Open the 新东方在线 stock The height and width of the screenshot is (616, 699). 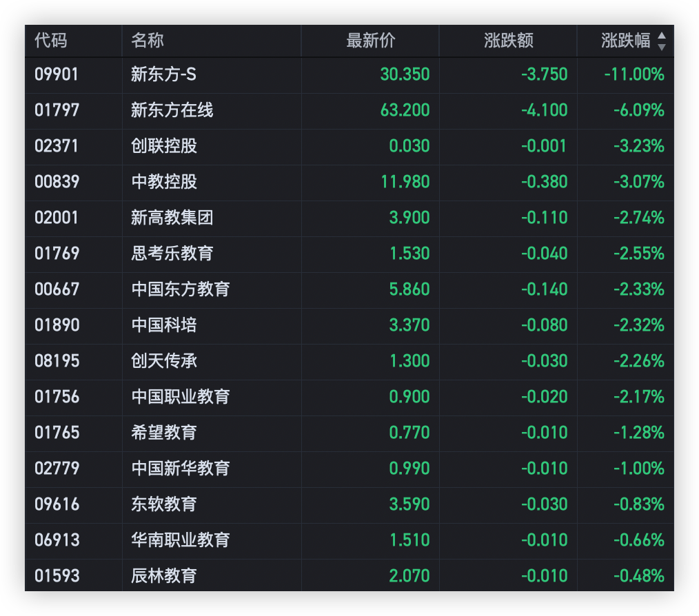172,110
